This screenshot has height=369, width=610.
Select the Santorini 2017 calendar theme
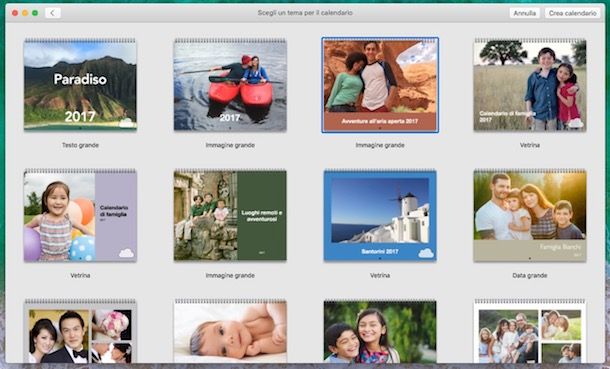[380, 215]
